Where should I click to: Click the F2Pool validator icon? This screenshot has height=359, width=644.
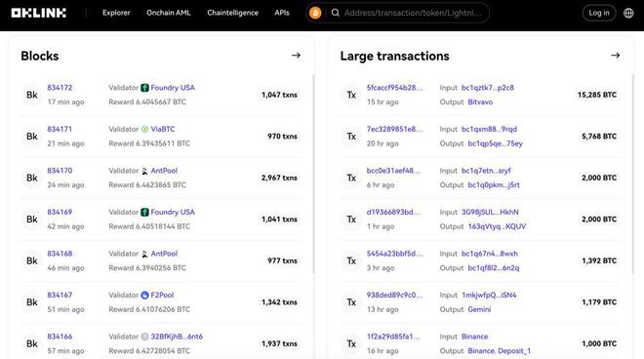point(144,295)
